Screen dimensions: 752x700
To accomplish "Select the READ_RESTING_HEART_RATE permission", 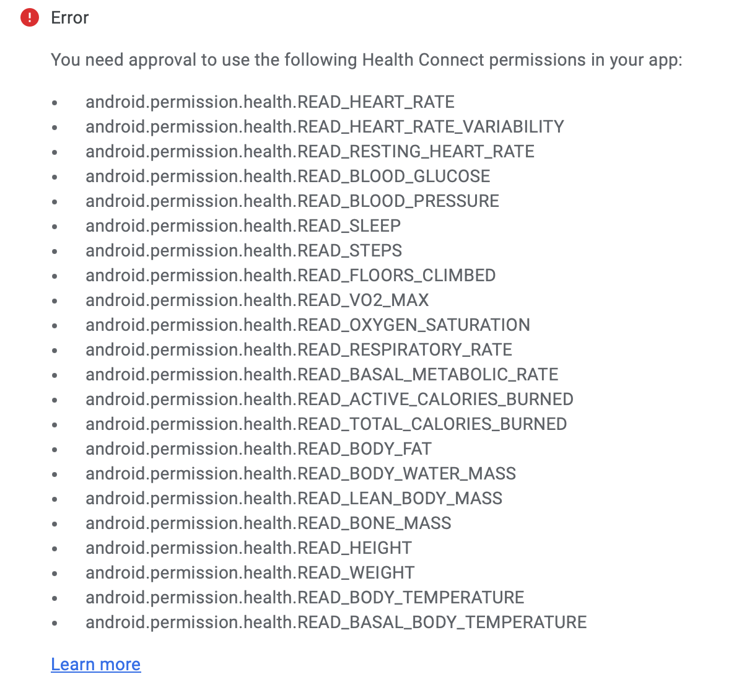I will click(x=310, y=151).
